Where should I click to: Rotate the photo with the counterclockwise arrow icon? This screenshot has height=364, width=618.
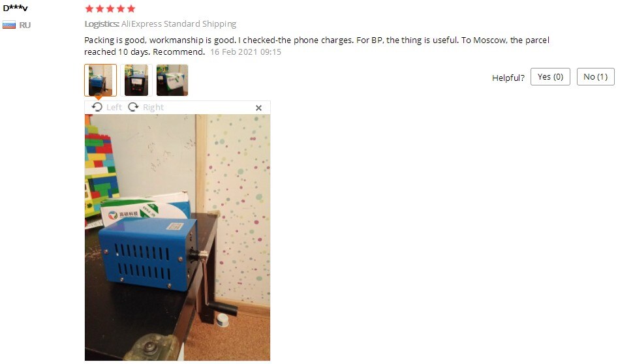[x=97, y=107]
